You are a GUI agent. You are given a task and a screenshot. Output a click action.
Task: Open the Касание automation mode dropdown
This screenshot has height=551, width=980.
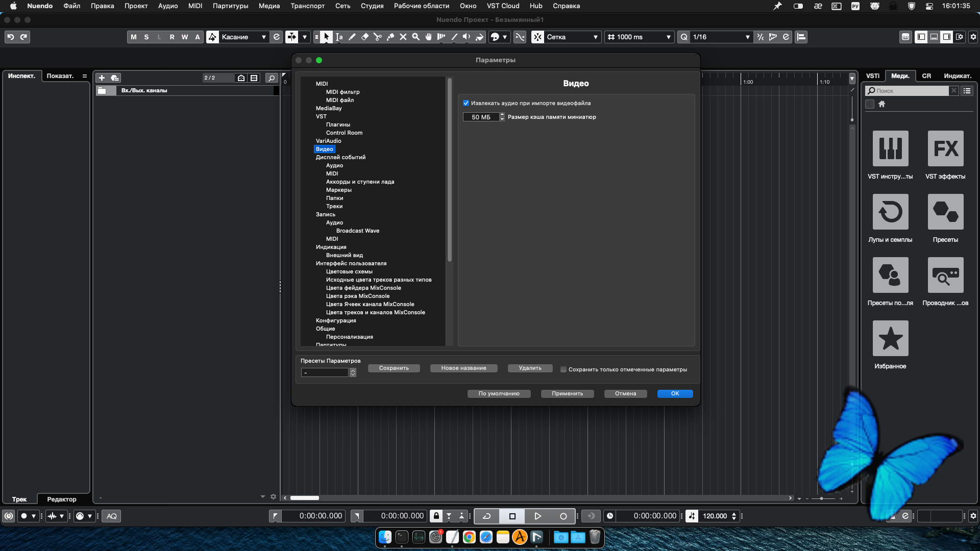243,37
